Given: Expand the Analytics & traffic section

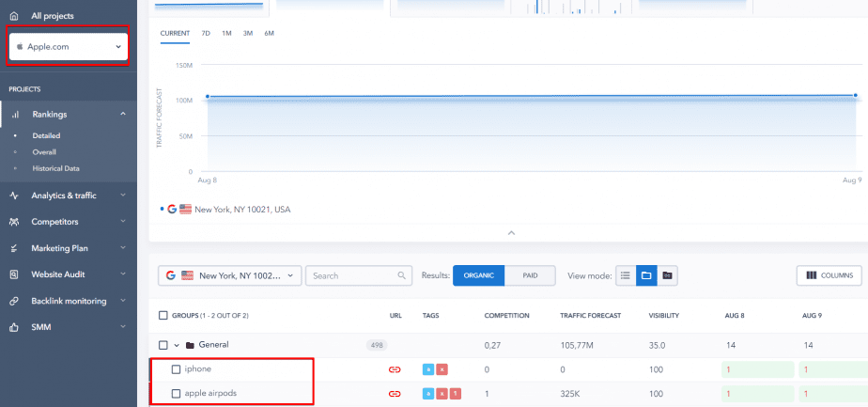Looking at the screenshot, I should point(123,195).
